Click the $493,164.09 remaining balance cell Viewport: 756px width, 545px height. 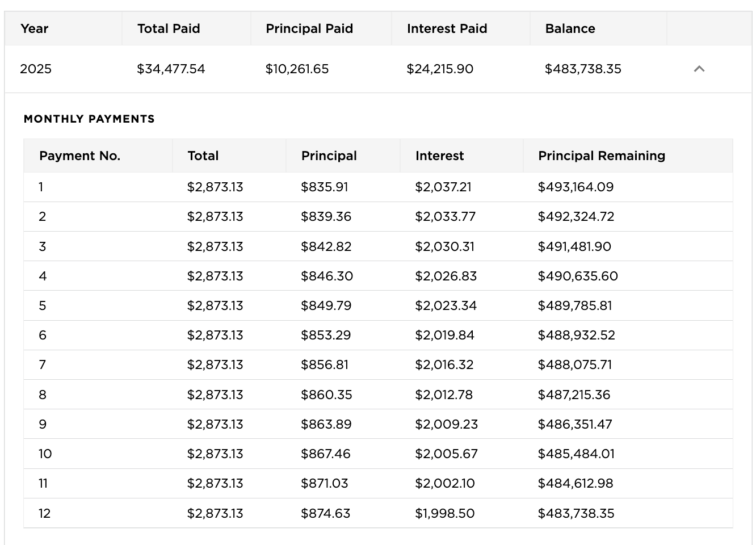(575, 187)
